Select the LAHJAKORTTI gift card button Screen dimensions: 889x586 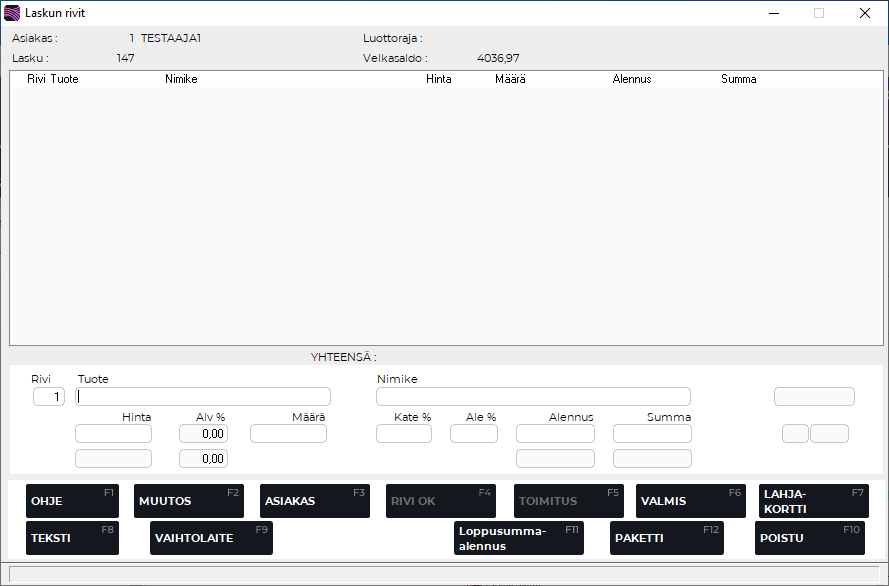(x=812, y=501)
